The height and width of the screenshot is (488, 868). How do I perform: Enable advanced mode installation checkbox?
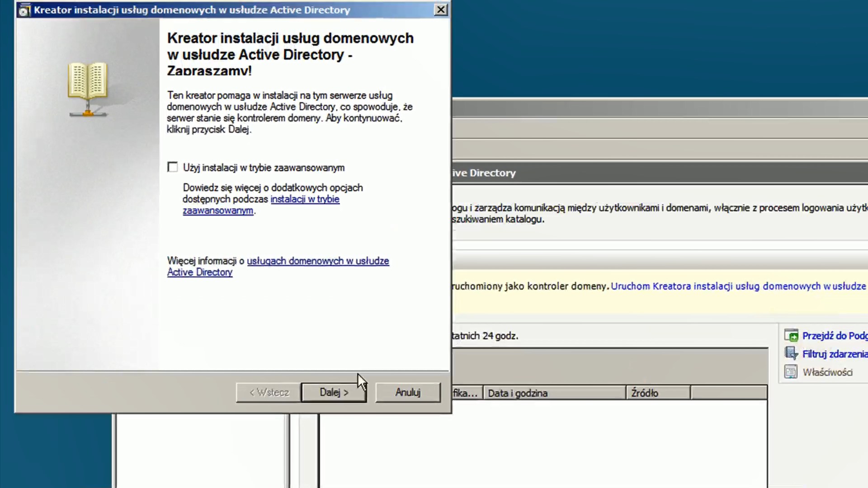coord(172,168)
